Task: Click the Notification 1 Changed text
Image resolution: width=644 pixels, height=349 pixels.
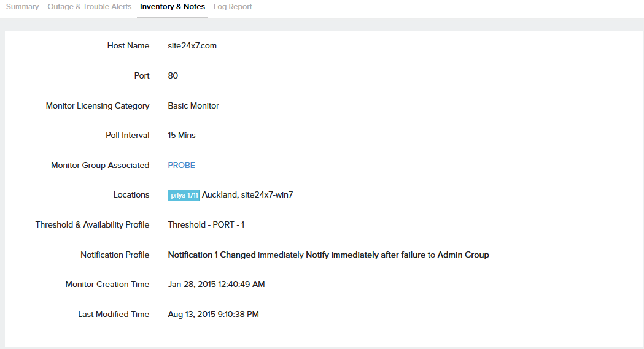Action: (211, 255)
